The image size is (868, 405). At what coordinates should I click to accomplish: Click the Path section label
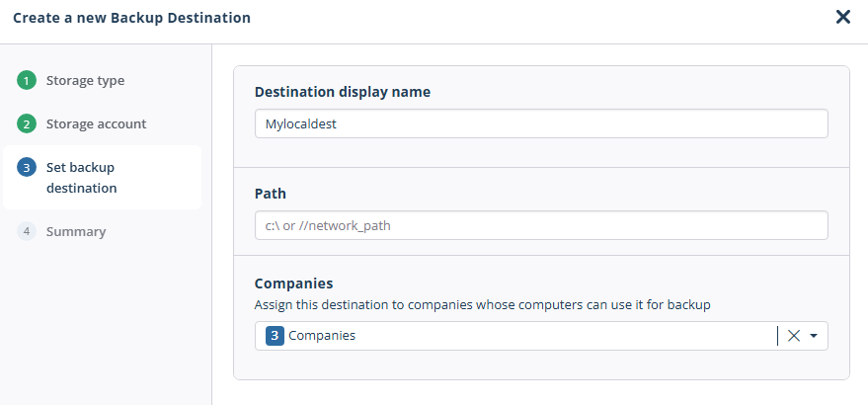271,194
